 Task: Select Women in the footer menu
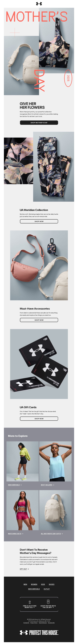[x=34, y=584]
